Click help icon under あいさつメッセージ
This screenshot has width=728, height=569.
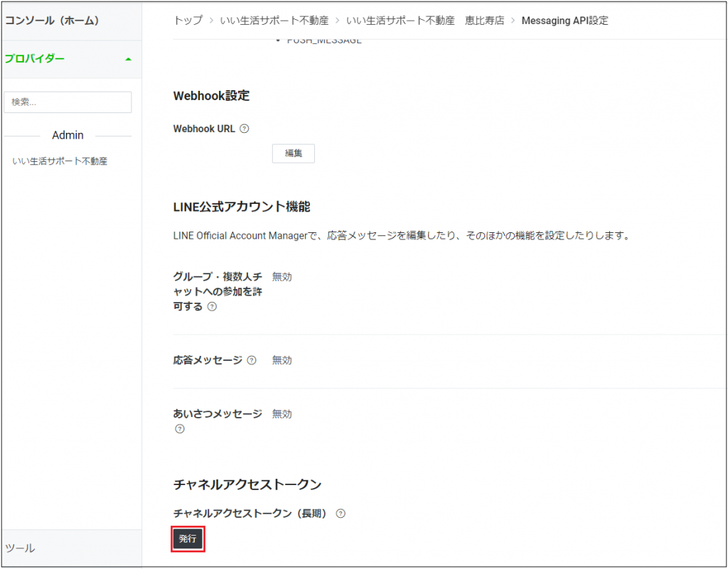[180, 429]
